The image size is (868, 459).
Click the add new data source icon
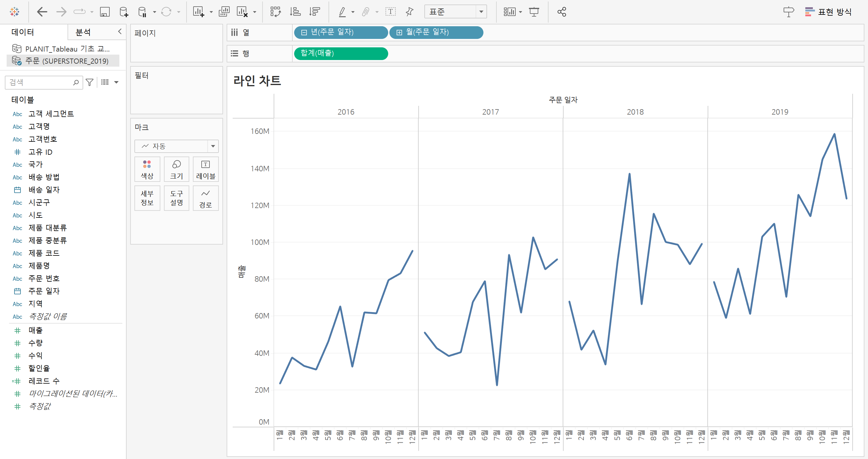124,12
